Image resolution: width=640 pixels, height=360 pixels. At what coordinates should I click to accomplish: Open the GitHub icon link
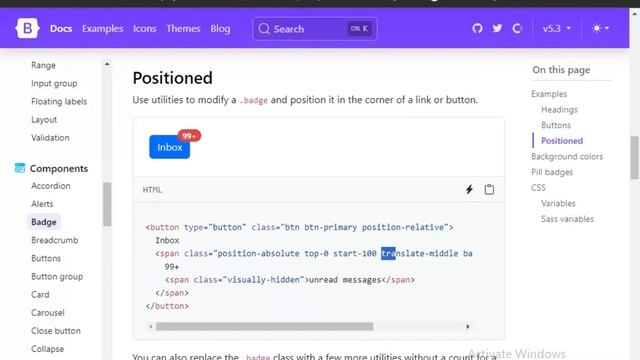(x=477, y=28)
